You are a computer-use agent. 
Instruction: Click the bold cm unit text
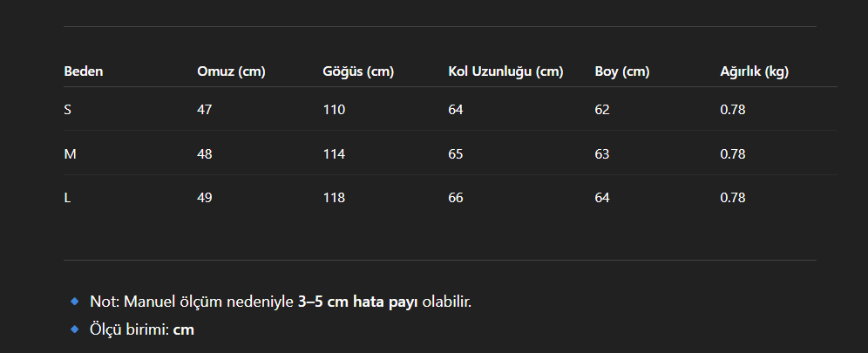pyautogui.click(x=184, y=329)
